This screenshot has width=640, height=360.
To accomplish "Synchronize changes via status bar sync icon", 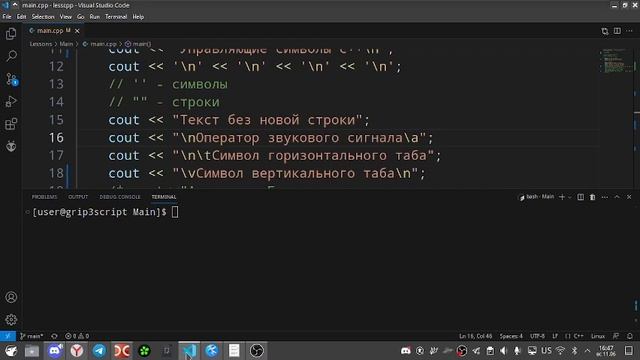I will 54,336.
